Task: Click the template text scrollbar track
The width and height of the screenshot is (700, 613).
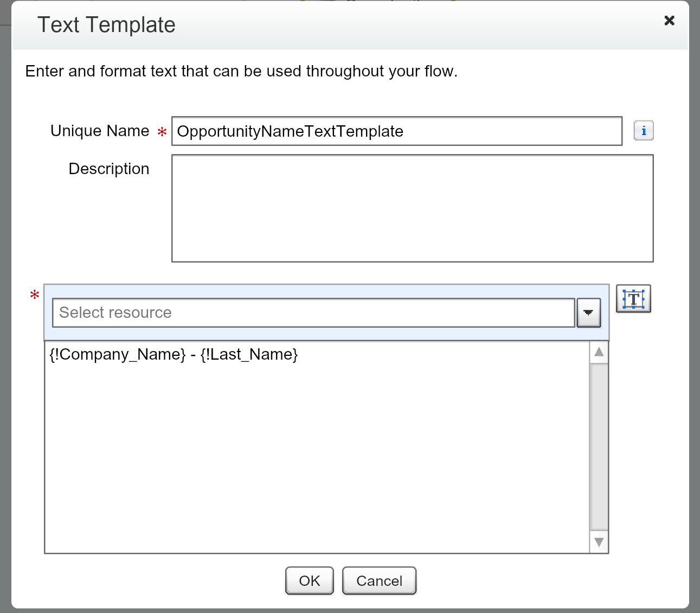Action: coord(599,446)
